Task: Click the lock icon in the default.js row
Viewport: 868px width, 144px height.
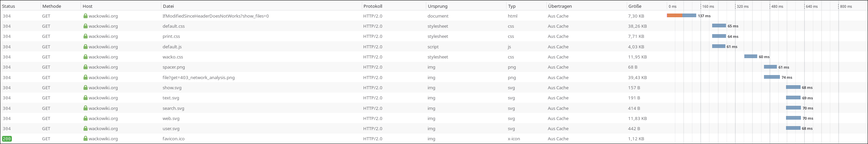Action: 85,47
